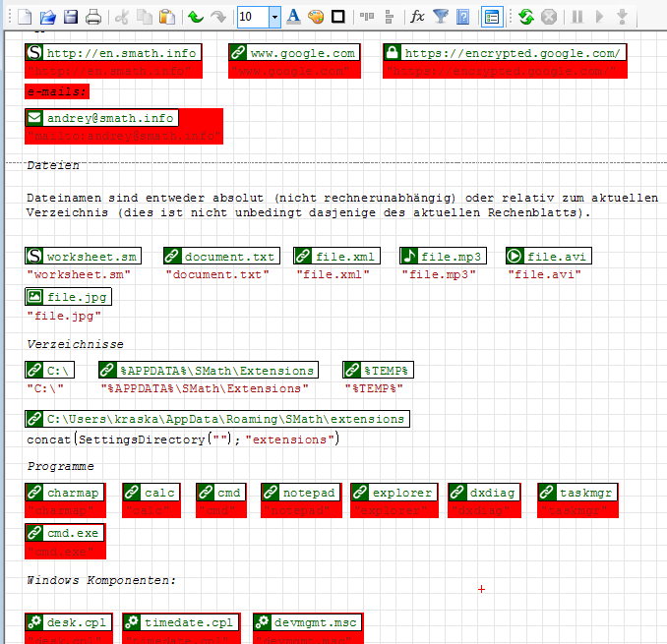Click the font size box showing 10
The width and height of the screenshot is (667, 644).
[252, 17]
